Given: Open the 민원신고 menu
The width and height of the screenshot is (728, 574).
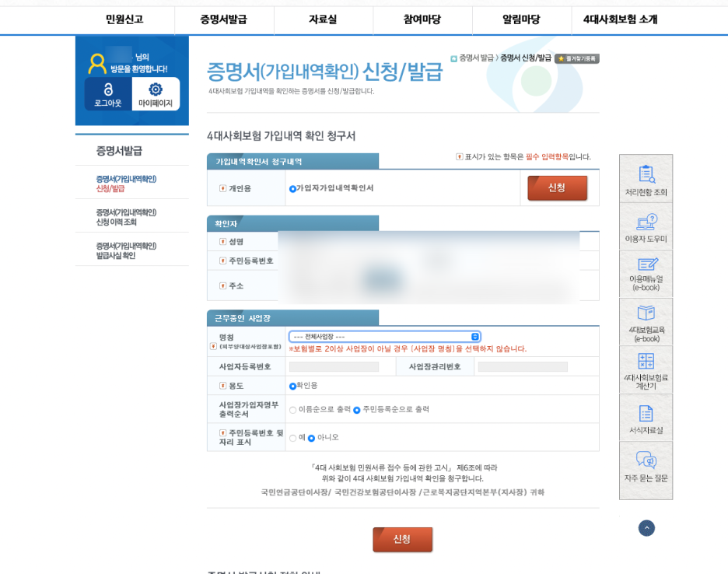Looking at the screenshot, I should [x=124, y=19].
